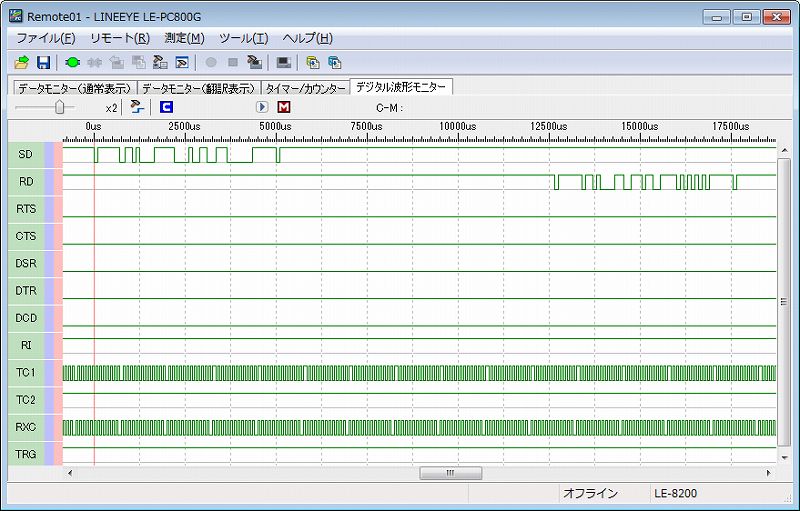The image size is (800, 511).
Task: Click the green connect icon in toolbar
Action: click(x=73, y=62)
